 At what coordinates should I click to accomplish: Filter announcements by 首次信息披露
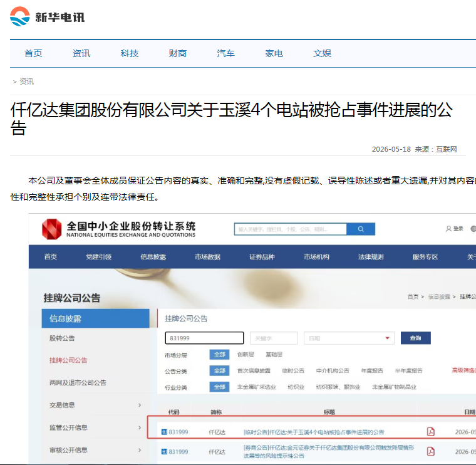(254, 370)
